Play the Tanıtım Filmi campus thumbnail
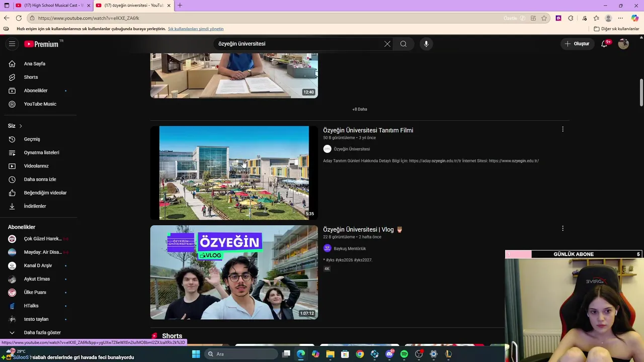The height and width of the screenshot is (362, 644). point(234,173)
